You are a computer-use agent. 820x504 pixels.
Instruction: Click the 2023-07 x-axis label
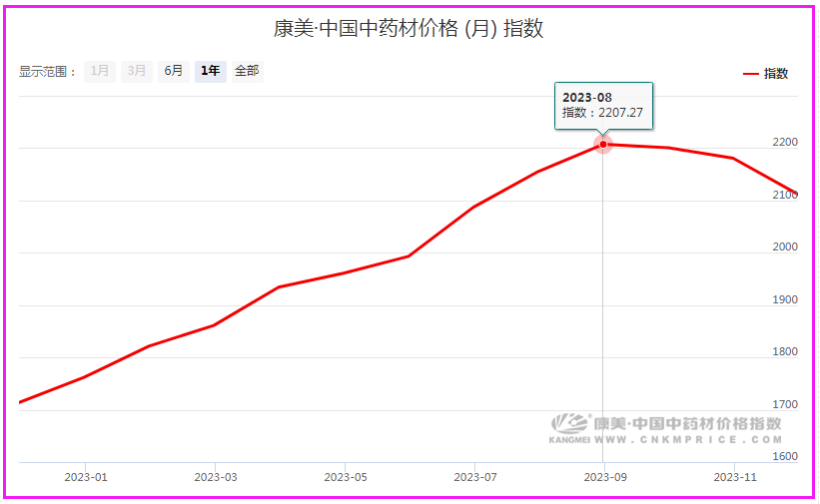(x=475, y=477)
